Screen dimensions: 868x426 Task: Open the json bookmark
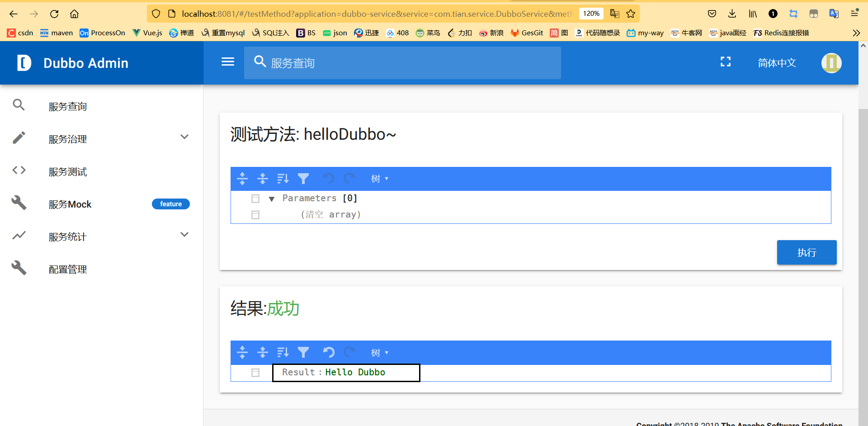(x=335, y=33)
